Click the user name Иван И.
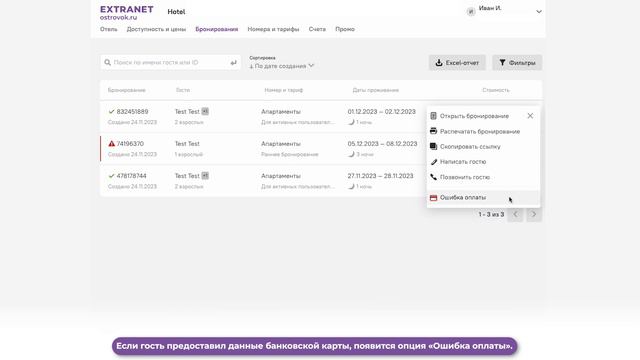 490,8
